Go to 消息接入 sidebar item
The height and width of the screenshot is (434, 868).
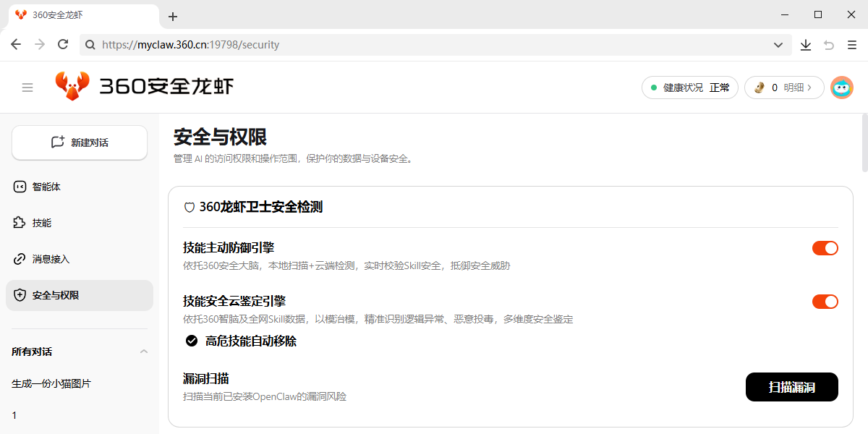coord(51,259)
